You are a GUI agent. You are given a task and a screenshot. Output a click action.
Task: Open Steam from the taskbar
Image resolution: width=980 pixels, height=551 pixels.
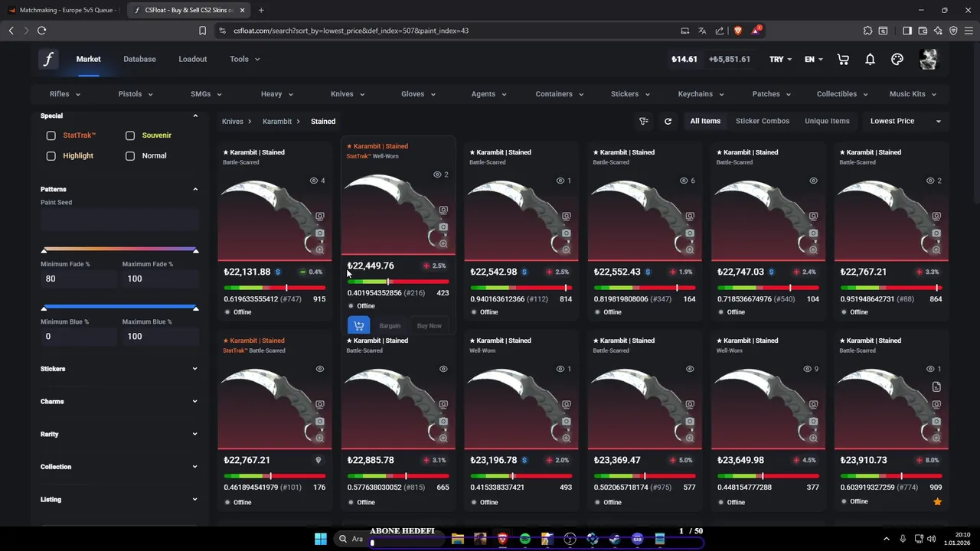point(615,539)
